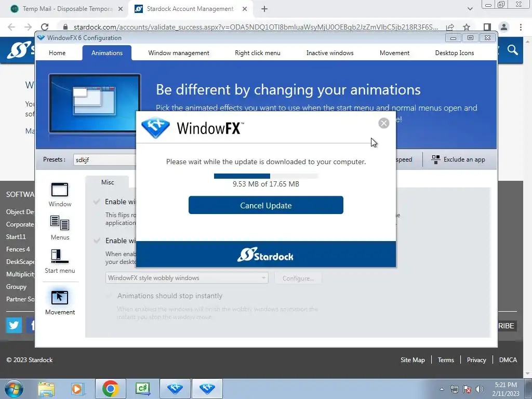
Task: Click the animation preview monitor thumbnail
Action: coord(95,103)
